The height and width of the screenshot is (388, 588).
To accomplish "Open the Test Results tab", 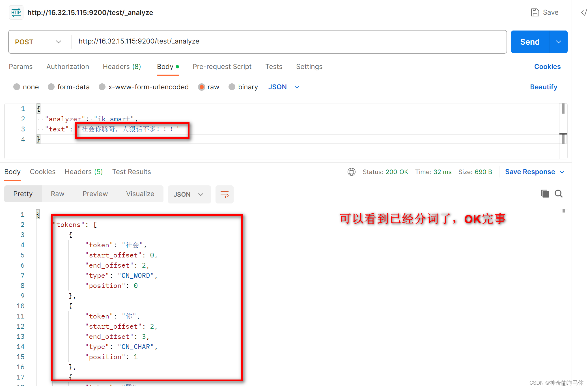I will tap(132, 172).
